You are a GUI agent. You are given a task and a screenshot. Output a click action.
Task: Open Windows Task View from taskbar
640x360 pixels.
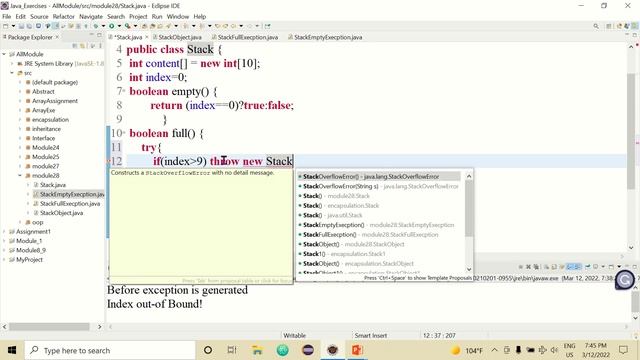232,350
